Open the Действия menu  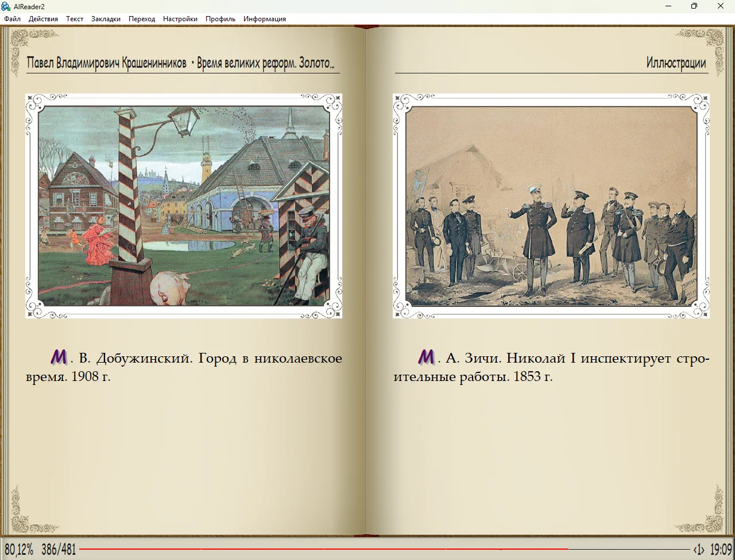tap(43, 19)
